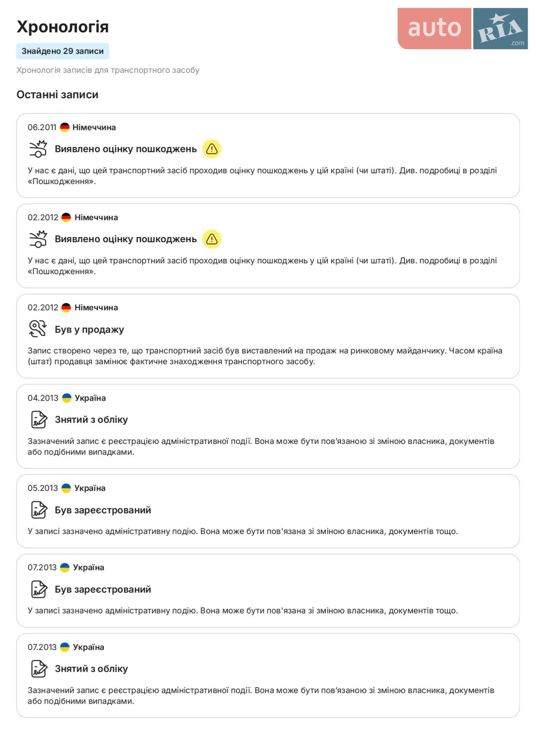536x756 pixels.
Task: Select the 05.2013 'Був зареєстрований' title
Action: coord(103,510)
